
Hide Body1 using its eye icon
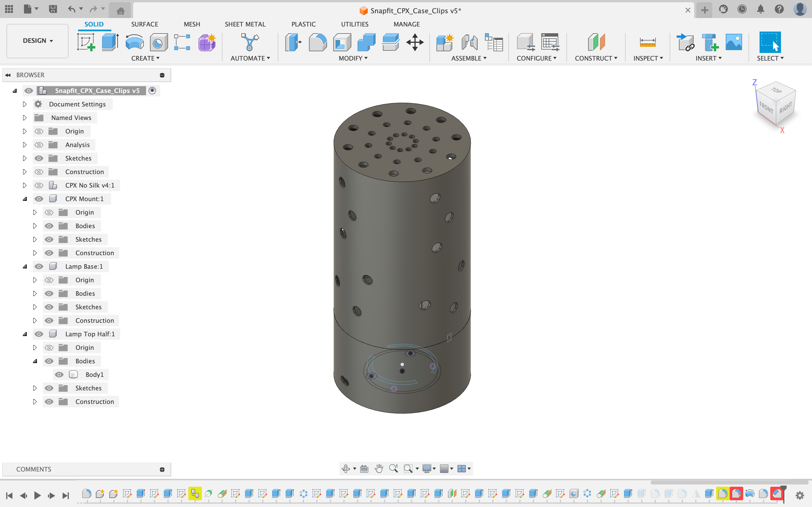[x=59, y=375]
